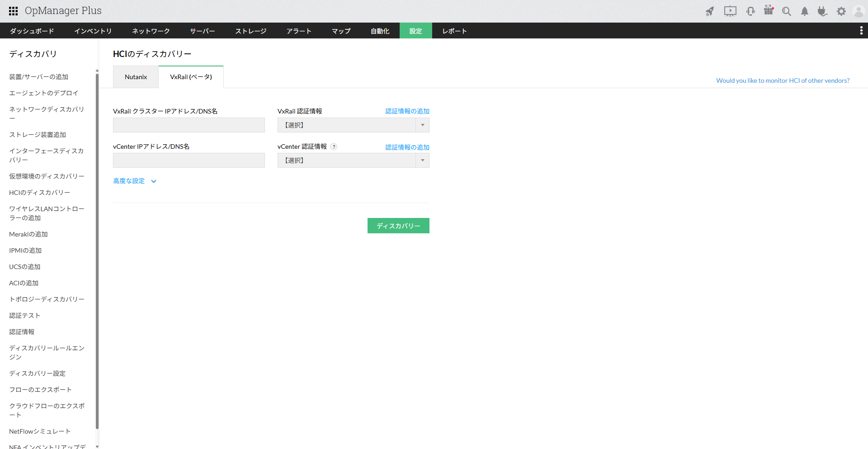The image size is (868, 449).
Task: Click the ディスカバリー button
Action: coord(398,225)
